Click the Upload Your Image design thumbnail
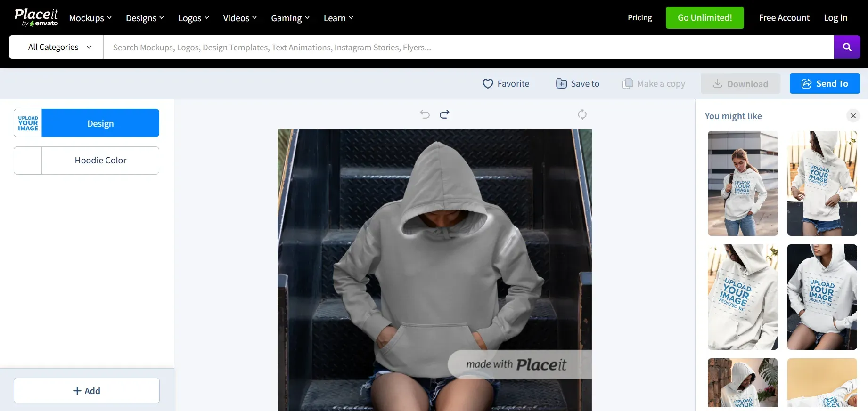This screenshot has width=868, height=411. coord(28,123)
